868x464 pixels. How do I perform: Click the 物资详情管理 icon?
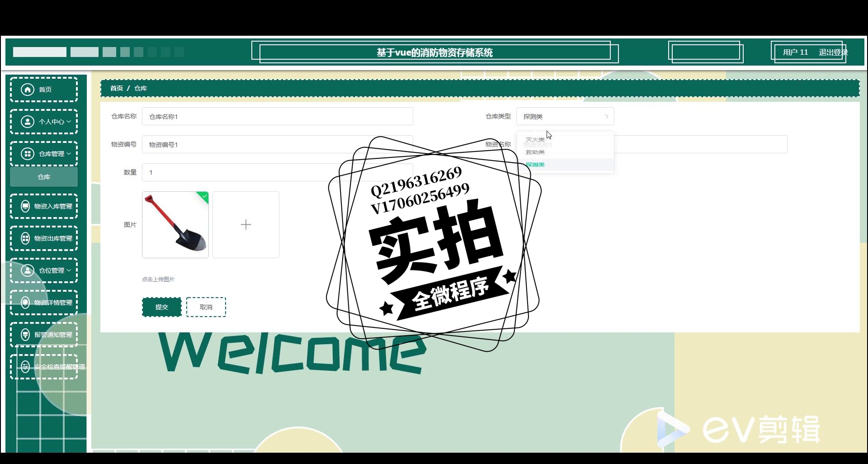(x=26, y=303)
